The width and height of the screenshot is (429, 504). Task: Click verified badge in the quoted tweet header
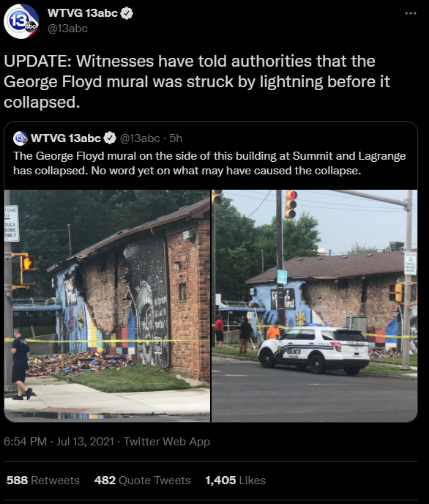coord(110,138)
